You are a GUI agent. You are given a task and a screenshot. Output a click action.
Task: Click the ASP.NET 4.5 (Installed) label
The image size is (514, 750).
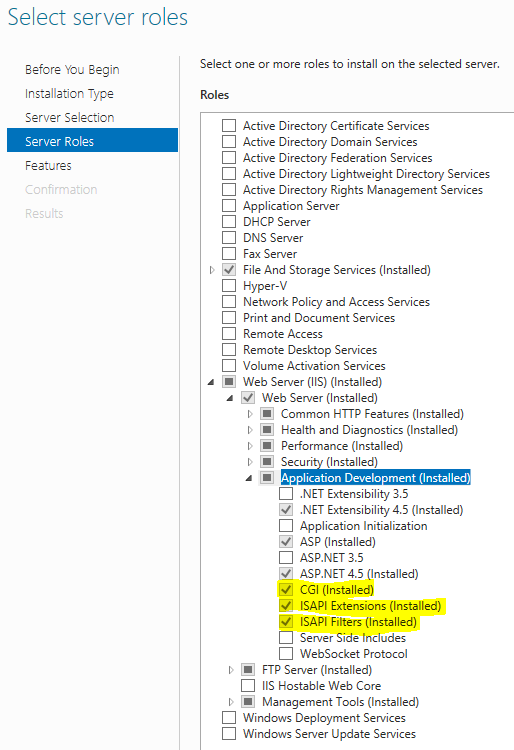359,574
